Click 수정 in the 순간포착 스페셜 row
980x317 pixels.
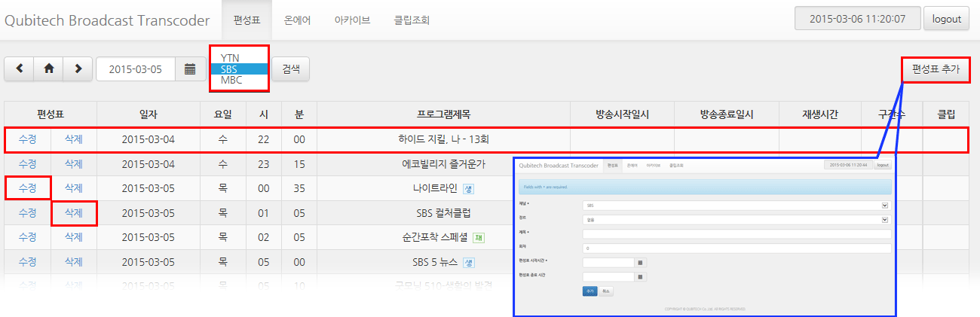coord(27,237)
